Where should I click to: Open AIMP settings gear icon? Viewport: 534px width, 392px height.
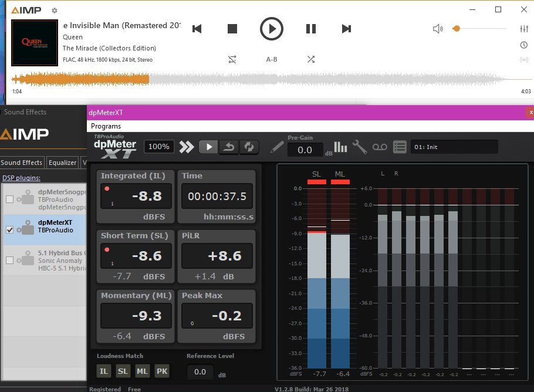tap(55, 11)
